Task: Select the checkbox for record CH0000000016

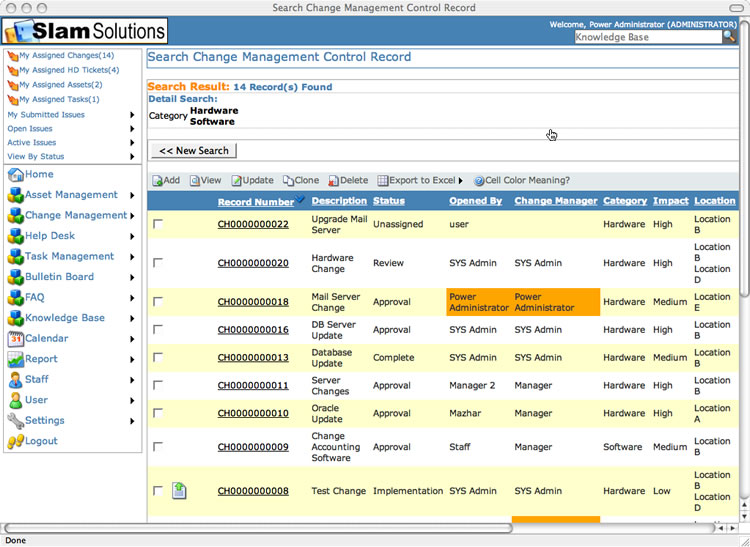Action: pos(158,329)
